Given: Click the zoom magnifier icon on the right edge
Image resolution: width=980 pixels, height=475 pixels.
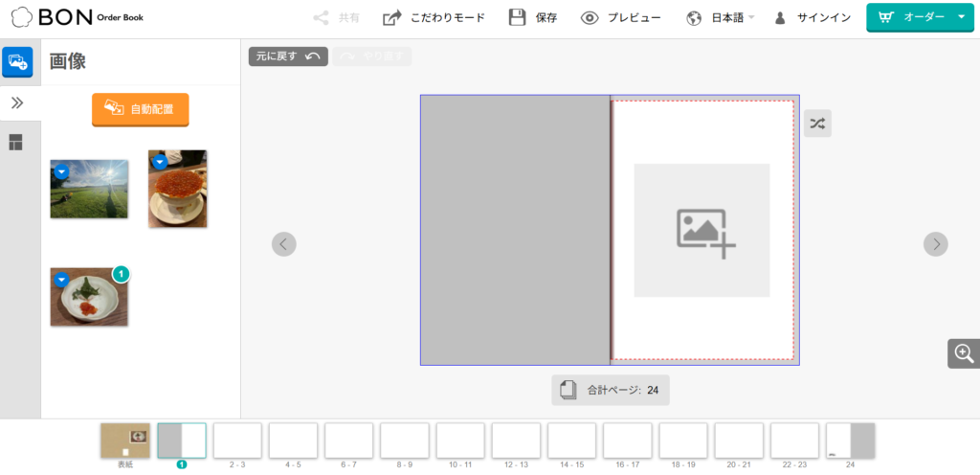Looking at the screenshot, I should (x=963, y=353).
